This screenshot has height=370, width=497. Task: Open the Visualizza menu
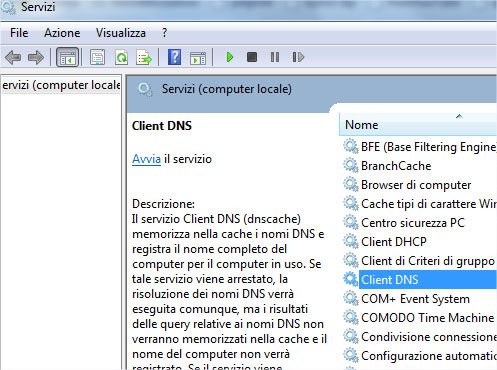121,33
